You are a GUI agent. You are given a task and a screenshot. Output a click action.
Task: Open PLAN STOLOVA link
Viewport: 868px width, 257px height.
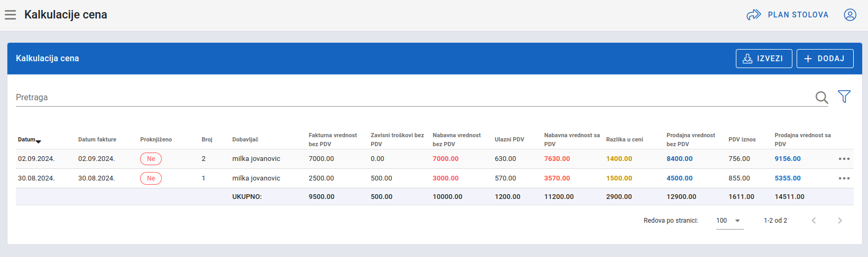pyautogui.click(x=798, y=15)
